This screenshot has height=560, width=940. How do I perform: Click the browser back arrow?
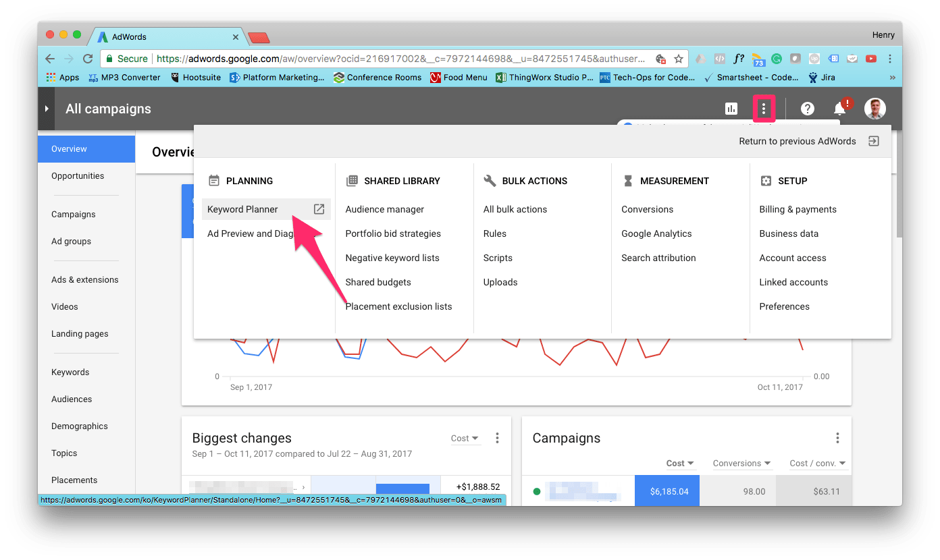coord(51,59)
